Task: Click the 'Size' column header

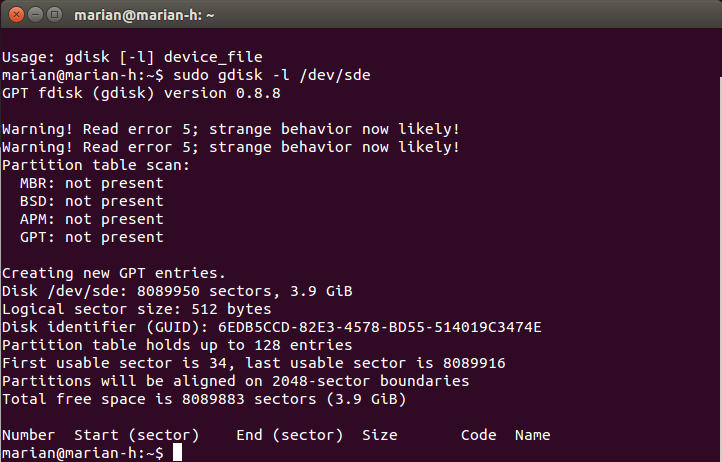Action: click(379, 435)
